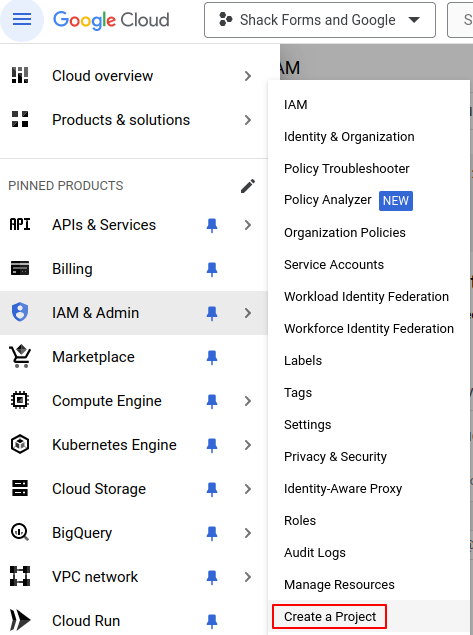Select Create a Project menu entry
The image size is (473, 635).
pyautogui.click(x=329, y=616)
